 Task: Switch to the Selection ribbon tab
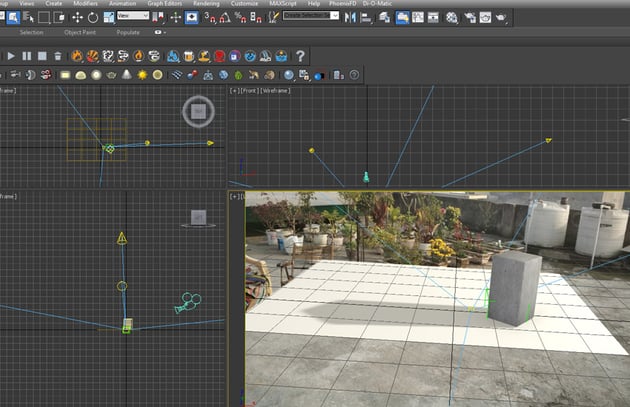click(x=31, y=32)
